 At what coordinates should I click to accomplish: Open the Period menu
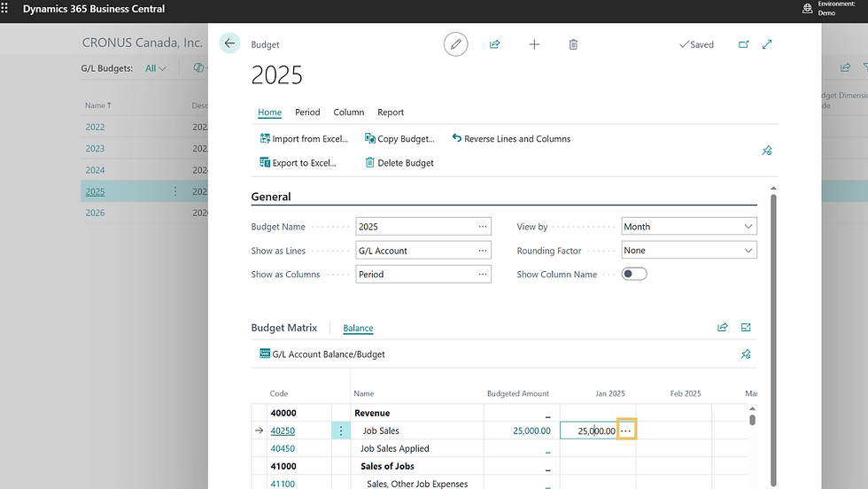tap(307, 112)
